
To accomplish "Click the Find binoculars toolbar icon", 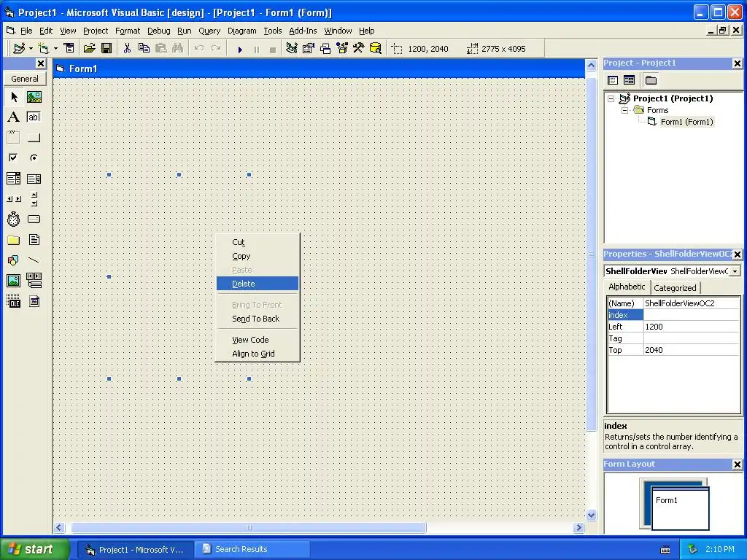I will 178,48.
